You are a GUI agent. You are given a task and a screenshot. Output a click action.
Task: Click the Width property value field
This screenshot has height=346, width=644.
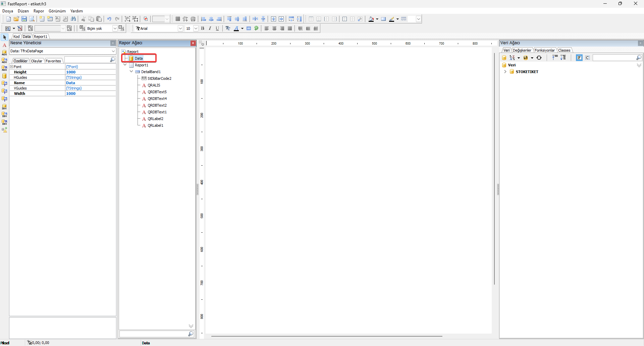[x=91, y=94]
